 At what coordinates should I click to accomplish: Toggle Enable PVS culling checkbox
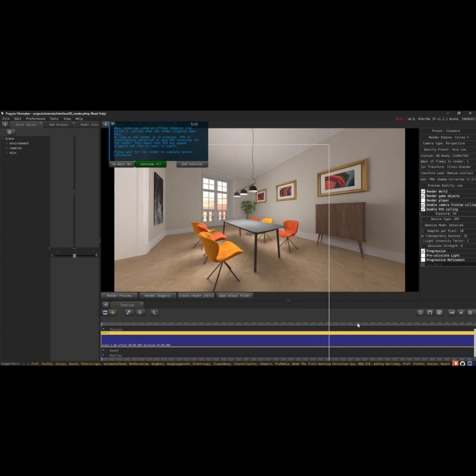(423, 209)
